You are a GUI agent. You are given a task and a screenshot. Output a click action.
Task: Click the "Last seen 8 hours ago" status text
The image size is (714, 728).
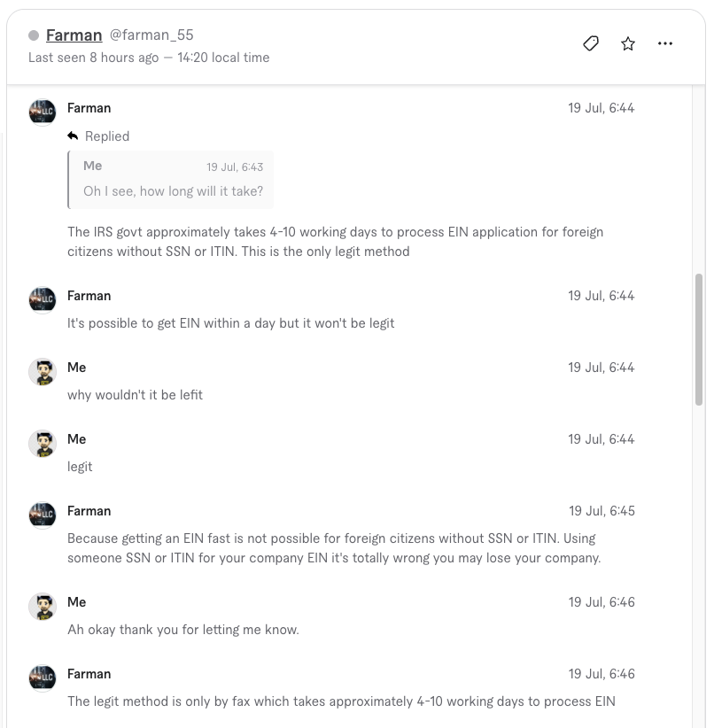click(x=93, y=58)
